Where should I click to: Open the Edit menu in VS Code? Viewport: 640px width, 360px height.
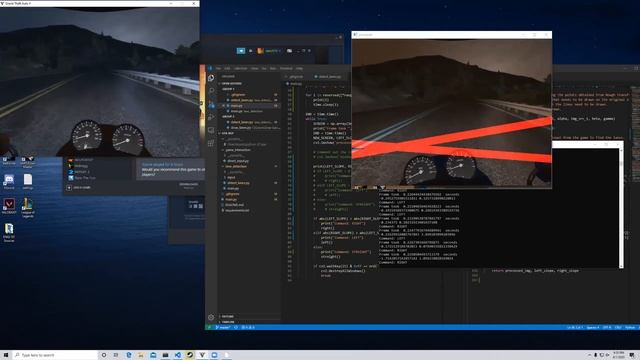[227, 69]
